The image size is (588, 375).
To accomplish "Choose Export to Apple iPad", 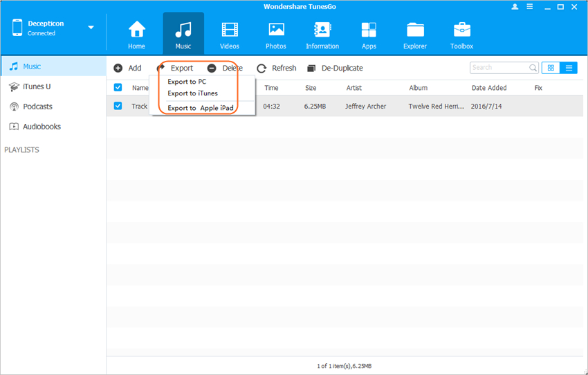I will [201, 108].
